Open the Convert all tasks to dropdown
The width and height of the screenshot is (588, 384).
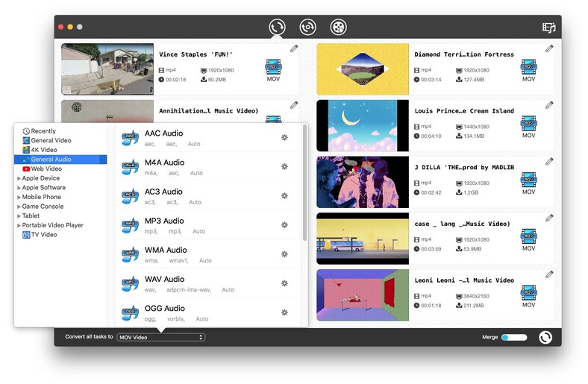[161, 337]
